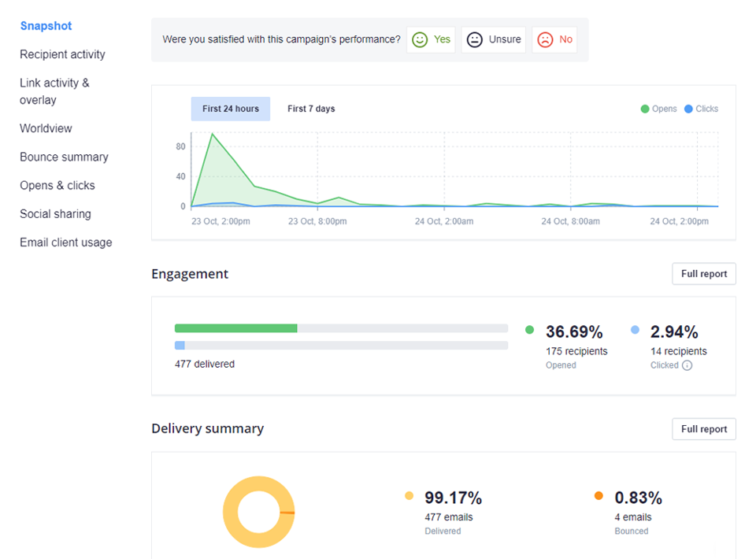The image size is (756, 559).
Task: Go to Social sharing
Action: pyautogui.click(x=55, y=214)
